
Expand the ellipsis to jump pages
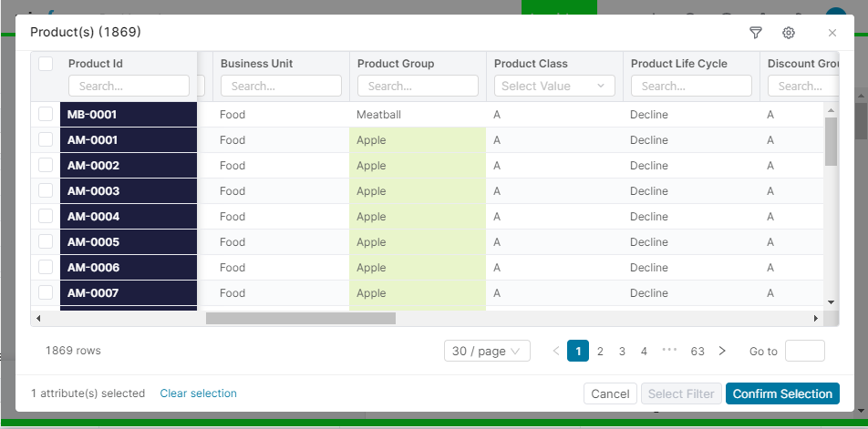pos(669,351)
